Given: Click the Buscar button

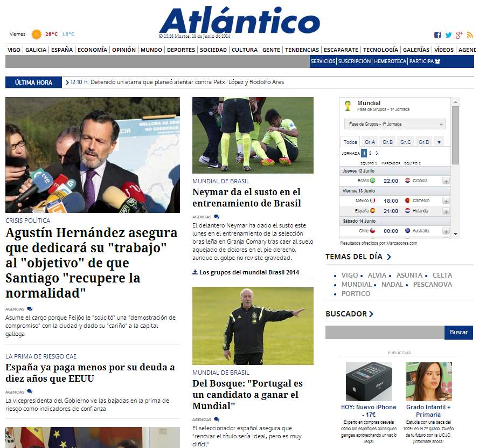Looking at the screenshot, I should pos(459,332).
